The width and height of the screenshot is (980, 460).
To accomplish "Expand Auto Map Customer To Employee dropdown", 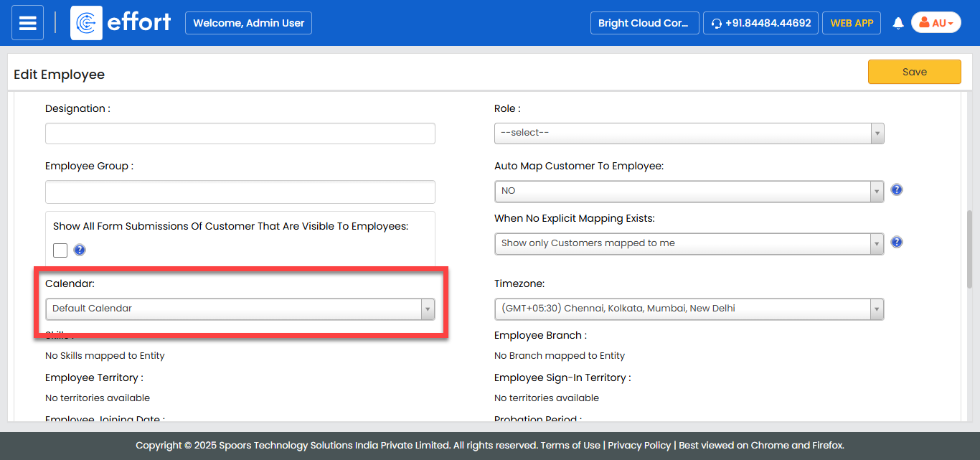I will click(689, 191).
